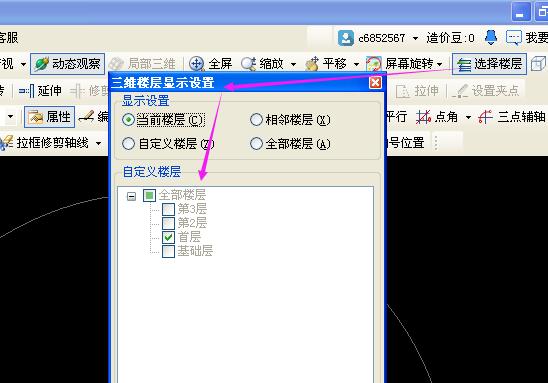Open the notification bell
Screen dimensions: 548x383
(x=491, y=37)
